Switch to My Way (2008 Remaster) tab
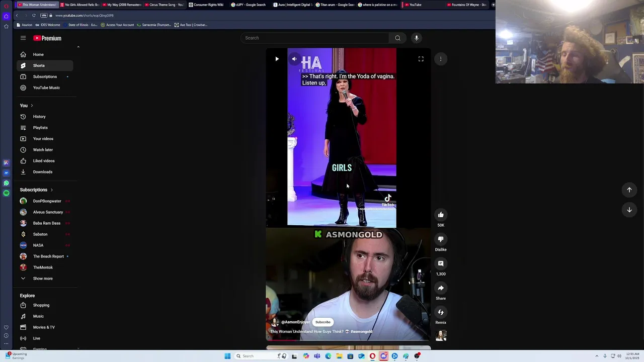 point(122,5)
